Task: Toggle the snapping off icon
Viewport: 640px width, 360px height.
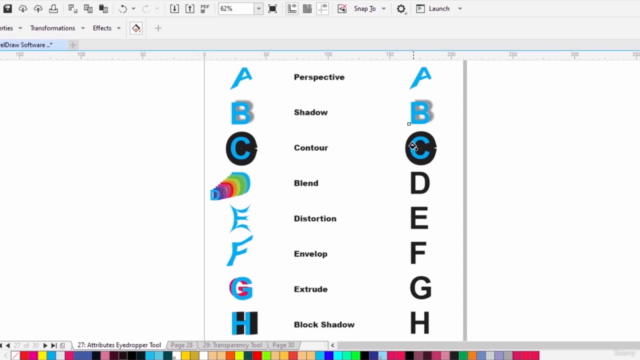Action: click(x=342, y=9)
